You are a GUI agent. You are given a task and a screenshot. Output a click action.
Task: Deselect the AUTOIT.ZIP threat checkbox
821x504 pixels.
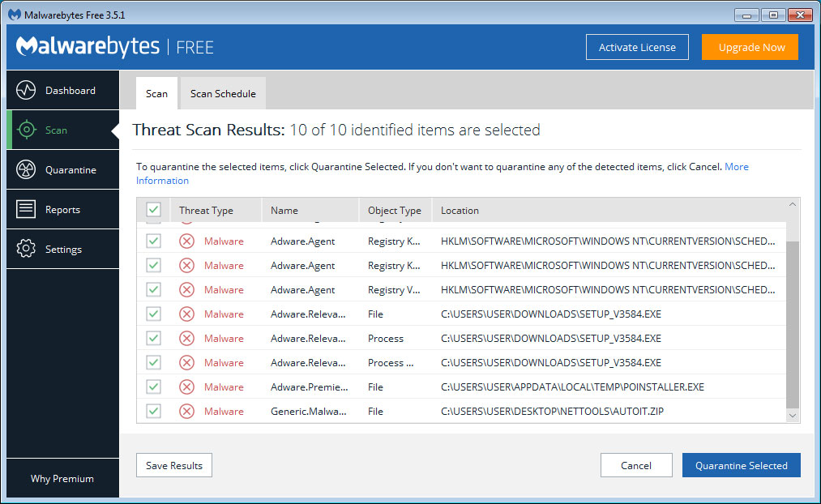coord(153,411)
